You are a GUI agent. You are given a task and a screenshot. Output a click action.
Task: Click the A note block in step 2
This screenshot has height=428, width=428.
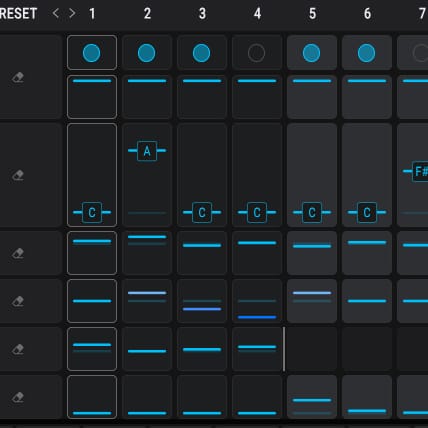pyautogui.click(x=147, y=151)
